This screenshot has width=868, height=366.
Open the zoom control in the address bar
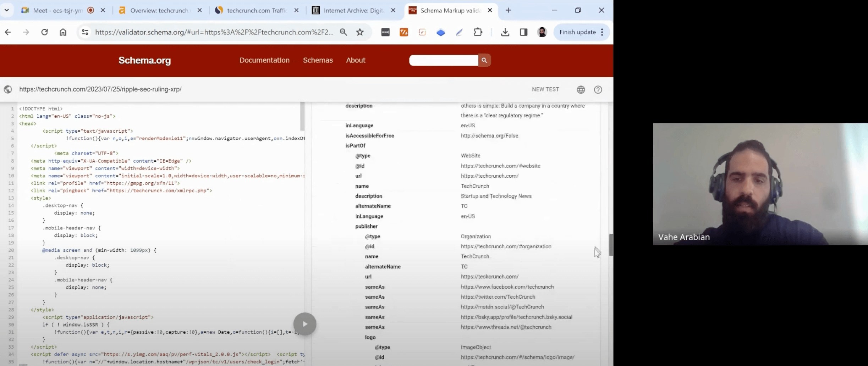343,32
